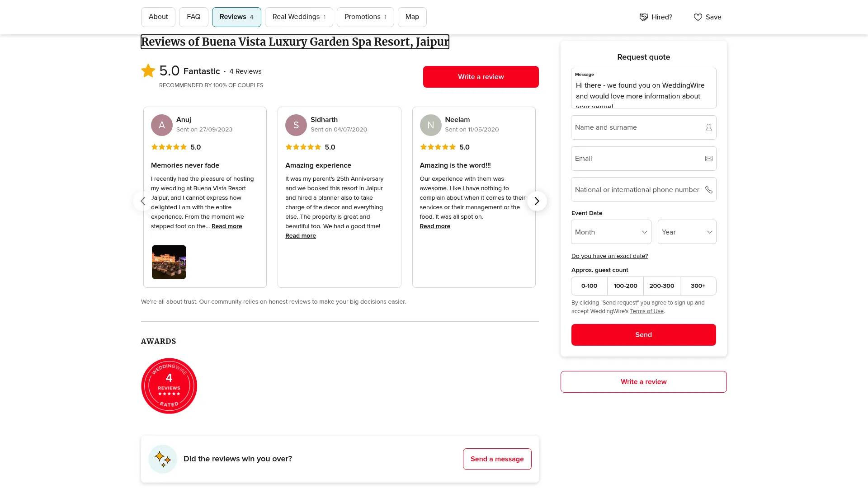Select the 0-100 guest count option

pyautogui.click(x=589, y=286)
